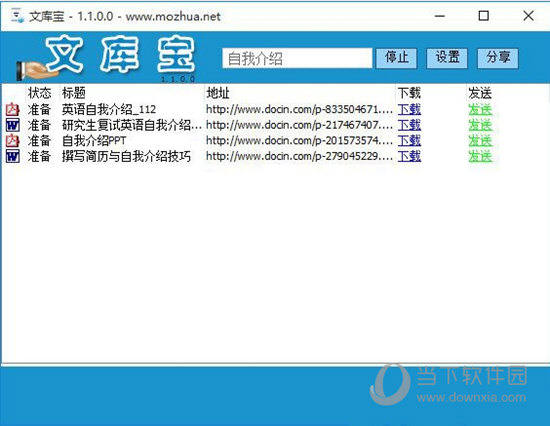Viewport: 550px width, 426px height.
Task: Click address http://www.docin.com/p-217467407
Action: [x=299, y=125]
